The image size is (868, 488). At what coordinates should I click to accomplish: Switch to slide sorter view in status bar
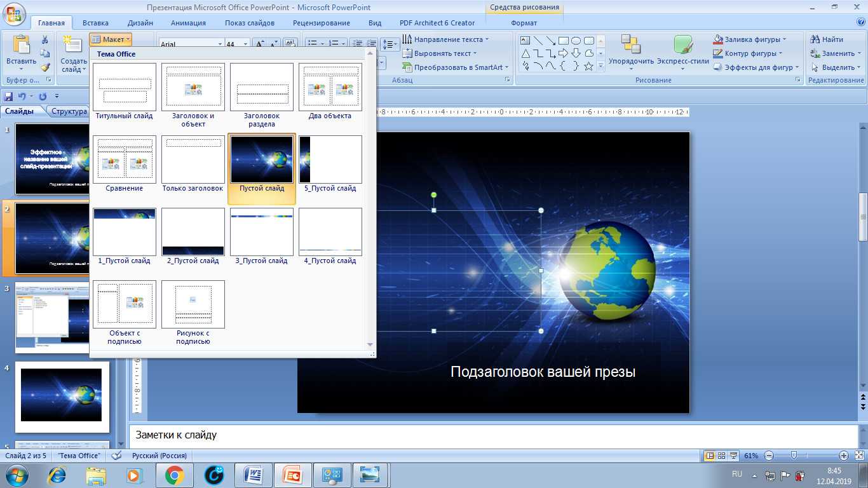[722, 456]
